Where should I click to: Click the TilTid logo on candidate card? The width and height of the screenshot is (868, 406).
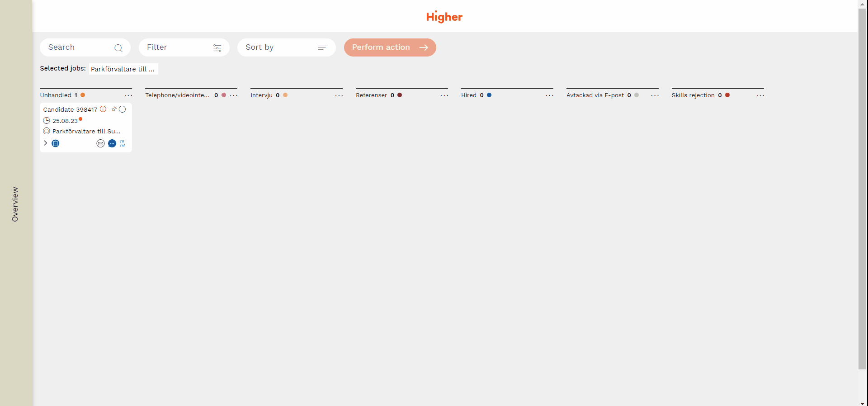point(123,143)
